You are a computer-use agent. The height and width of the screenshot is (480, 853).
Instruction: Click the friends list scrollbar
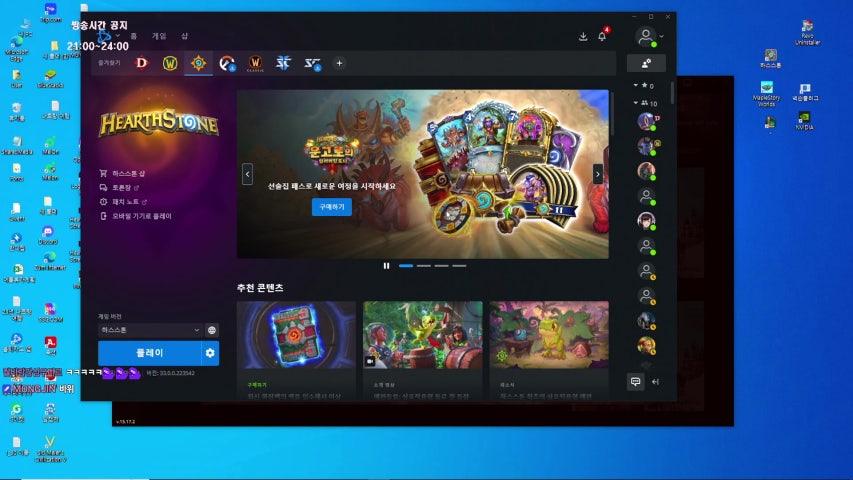(672, 93)
